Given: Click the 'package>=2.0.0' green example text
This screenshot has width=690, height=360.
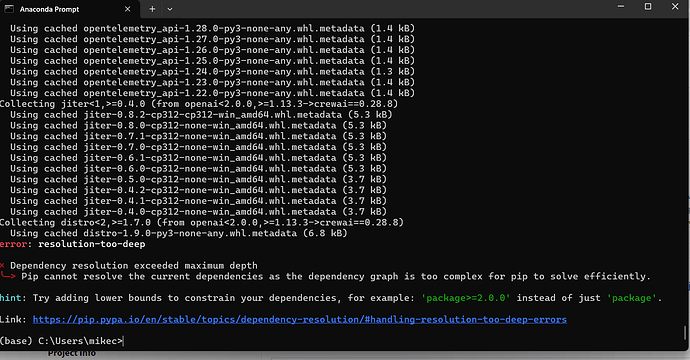Looking at the screenshot, I should [x=466, y=298].
